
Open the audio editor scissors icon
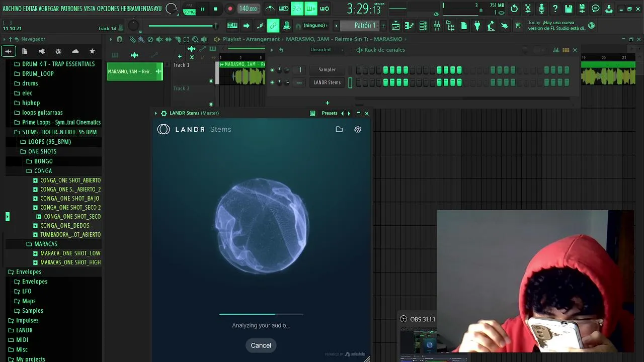pyautogui.click(x=528, y=9)
